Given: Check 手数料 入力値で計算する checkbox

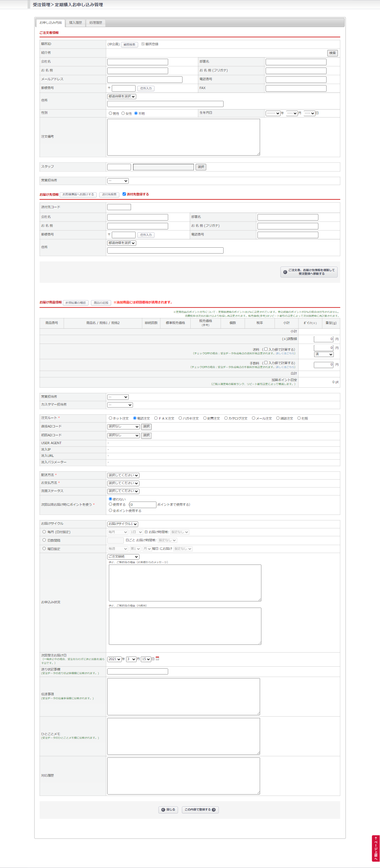Looking at the screenshot, I should pyautogui.click(x=266, y=363).
